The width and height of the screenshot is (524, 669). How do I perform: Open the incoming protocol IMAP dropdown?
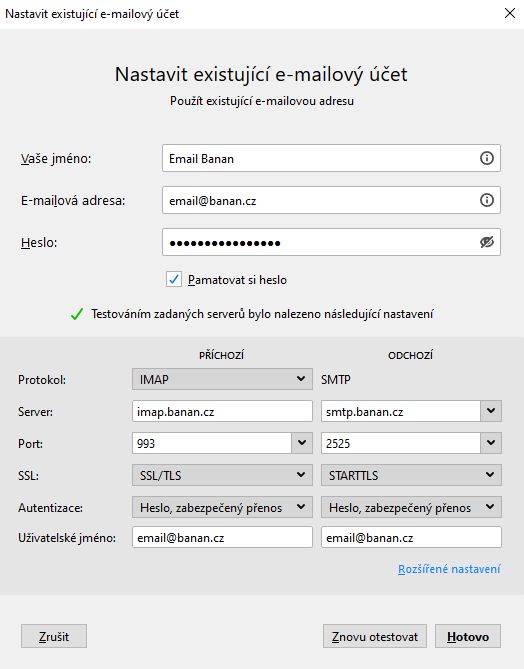tap(222, 379)
